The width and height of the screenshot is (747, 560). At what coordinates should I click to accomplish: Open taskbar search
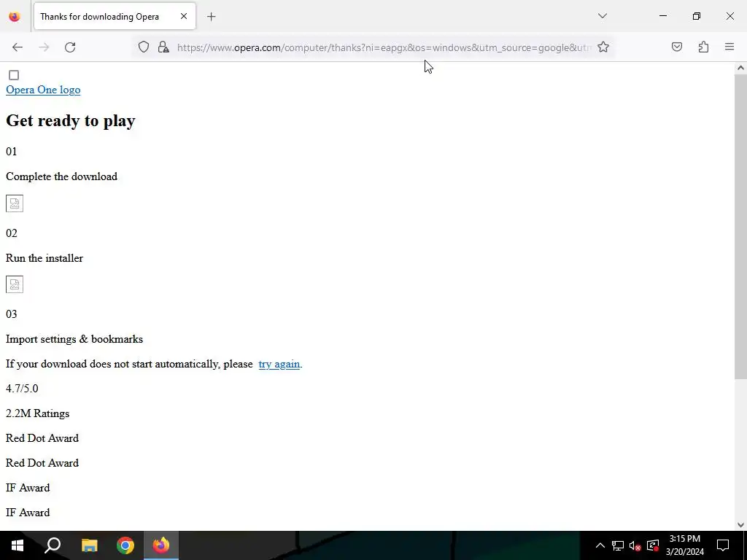pyautogui.click(x=53, y=545)
